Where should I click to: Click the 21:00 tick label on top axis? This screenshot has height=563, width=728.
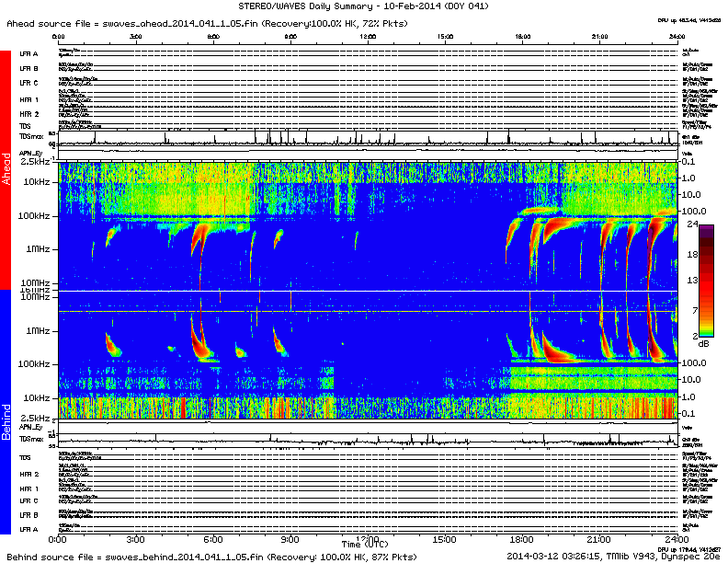pyautogui.click(x=600, y=37)
